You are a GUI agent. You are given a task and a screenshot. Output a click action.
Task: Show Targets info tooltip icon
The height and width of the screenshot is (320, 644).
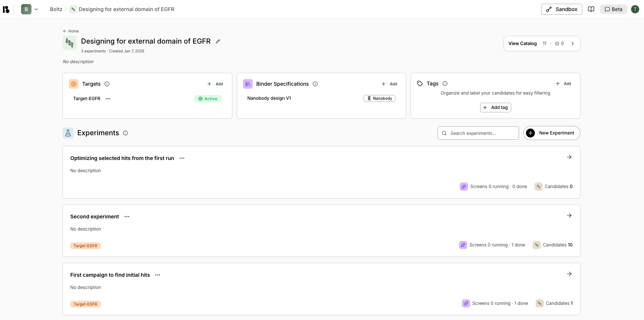(x=107, y=84)
